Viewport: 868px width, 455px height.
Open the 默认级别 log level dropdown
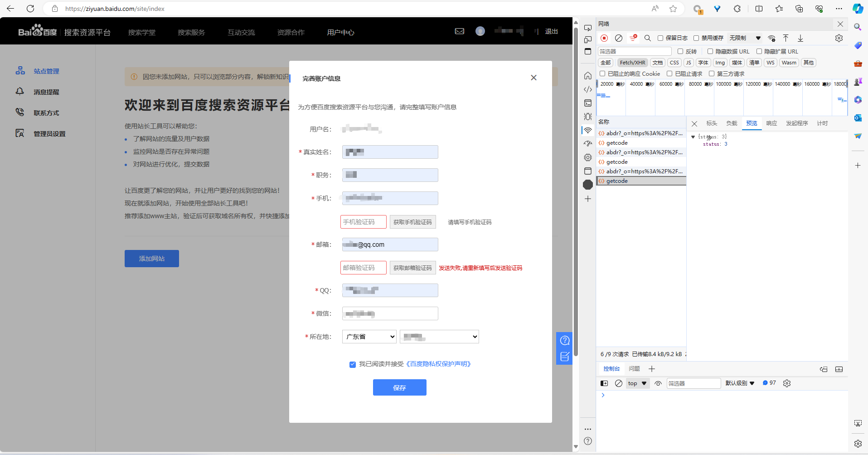click(740, 383)
